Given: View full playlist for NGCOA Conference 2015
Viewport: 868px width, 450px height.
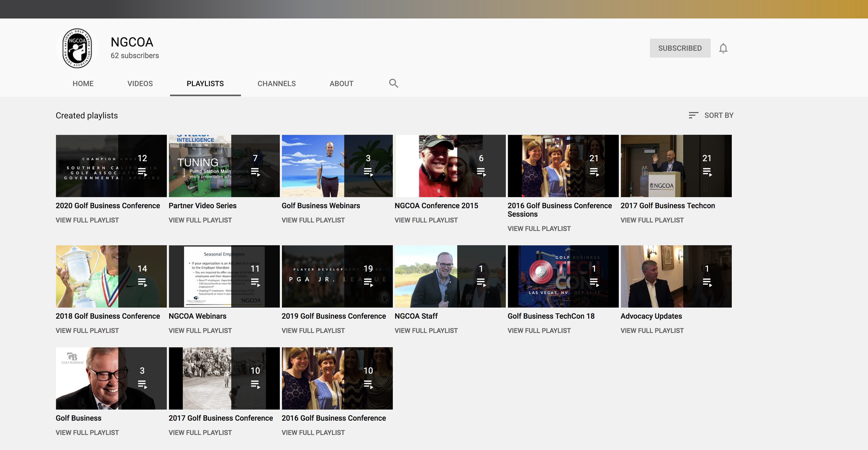Looking at the screenshot, I should click(x=426, y=220).
